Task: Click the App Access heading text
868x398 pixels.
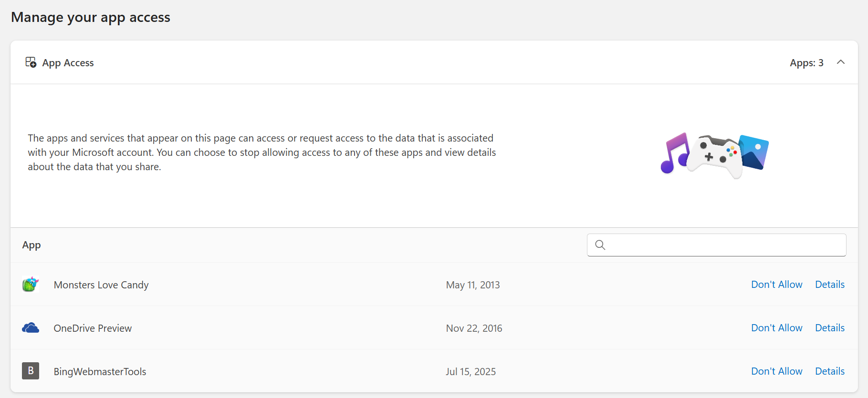Action: point(68,63)
